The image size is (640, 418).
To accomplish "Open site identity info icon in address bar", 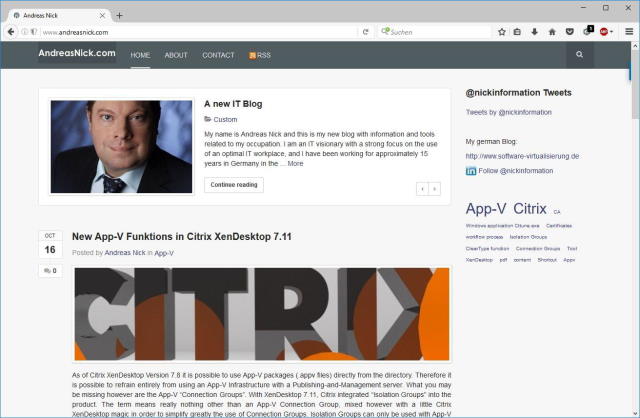I will pyautogui.click(x=24, y=32).
